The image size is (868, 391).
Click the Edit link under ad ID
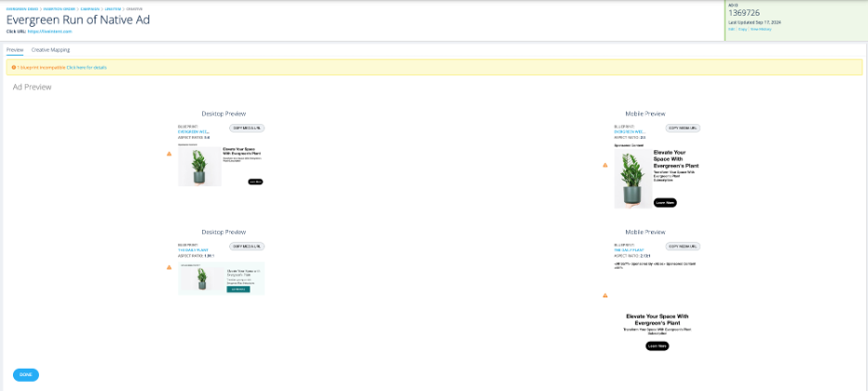[x=732, y=30]
